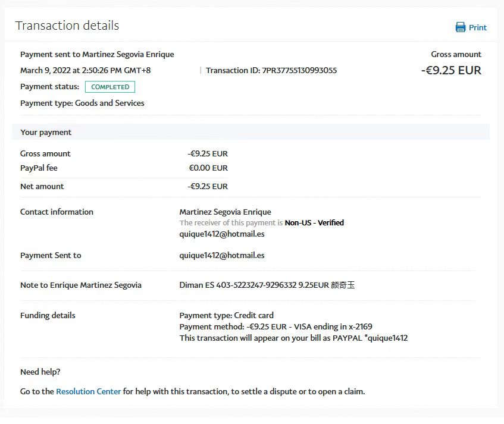Click the Payment type: Goods and Services text
504x424 pixels.
pyautogui.click(x=82, y=103)
